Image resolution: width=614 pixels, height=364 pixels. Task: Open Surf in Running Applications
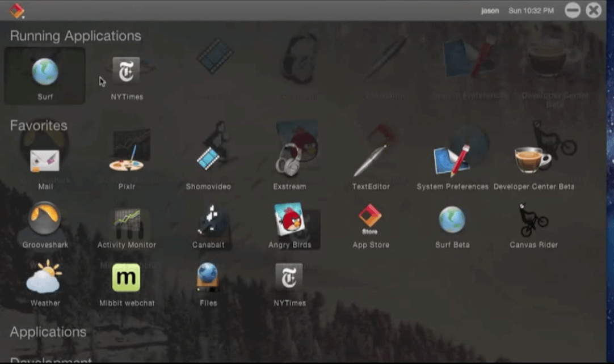pos(45,77)
